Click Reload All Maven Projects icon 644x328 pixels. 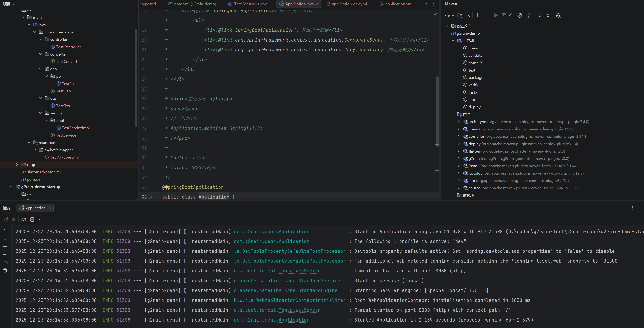pos(447,16)
